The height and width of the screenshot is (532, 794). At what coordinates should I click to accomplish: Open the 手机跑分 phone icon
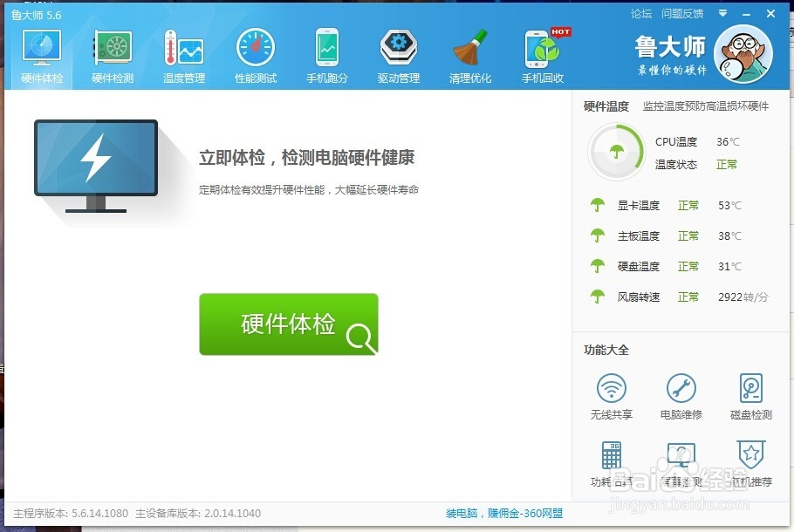coord(327,48)
